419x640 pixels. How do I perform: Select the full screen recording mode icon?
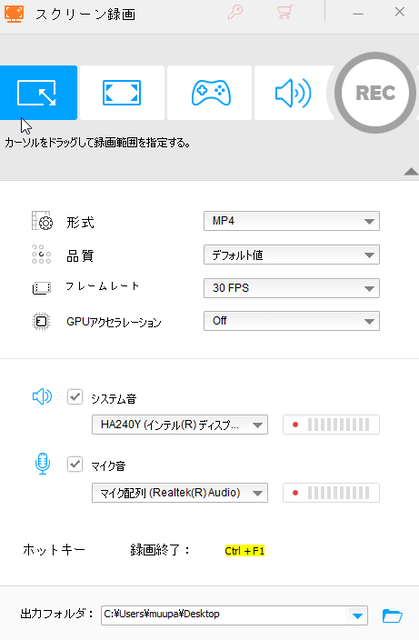(x=122, y=93)
